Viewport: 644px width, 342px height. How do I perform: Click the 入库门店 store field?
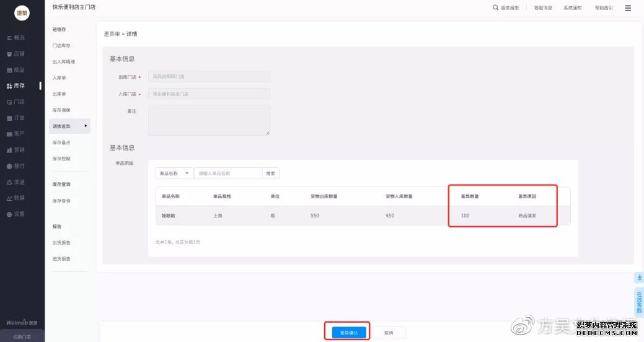click(x=209, y=94)
